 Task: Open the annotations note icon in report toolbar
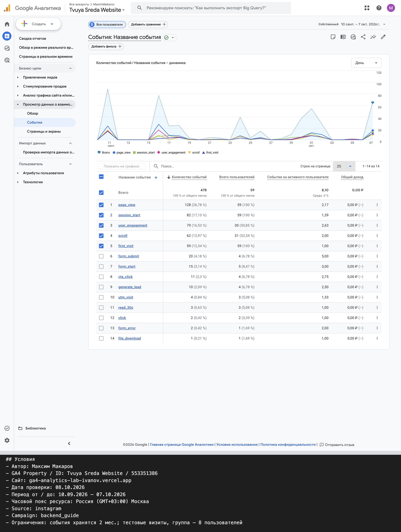[333, 37]
